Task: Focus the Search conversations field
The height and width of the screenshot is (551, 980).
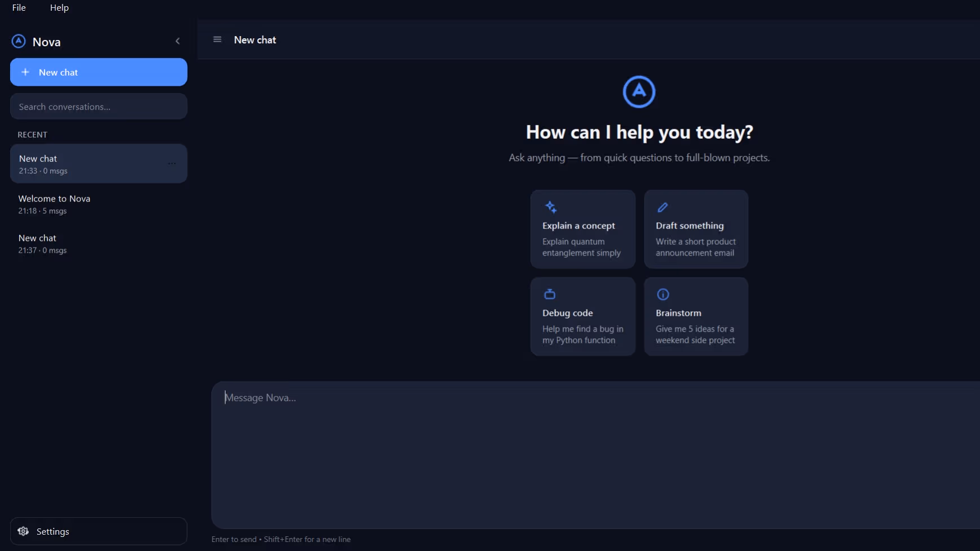Action: coord(99,107)
